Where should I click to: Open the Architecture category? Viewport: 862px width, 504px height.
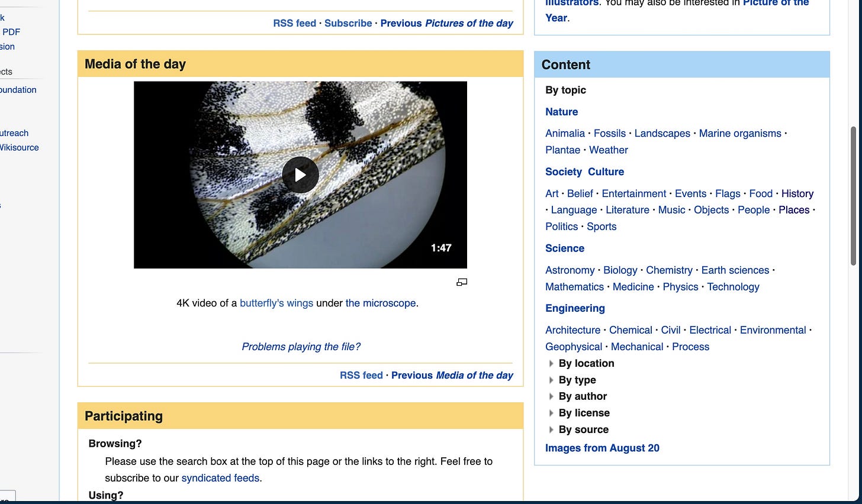572,330
